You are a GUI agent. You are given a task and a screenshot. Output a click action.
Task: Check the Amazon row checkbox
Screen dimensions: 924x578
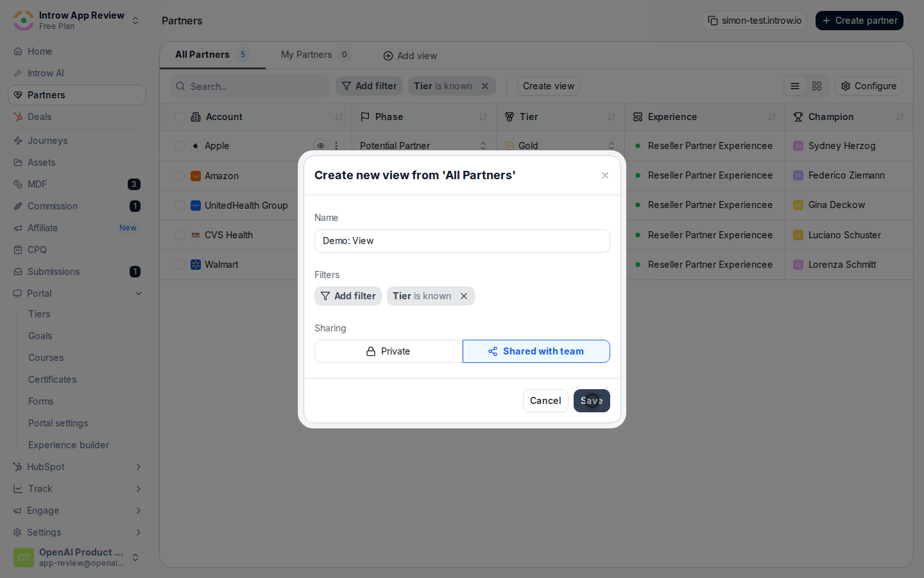click(180, 176)
